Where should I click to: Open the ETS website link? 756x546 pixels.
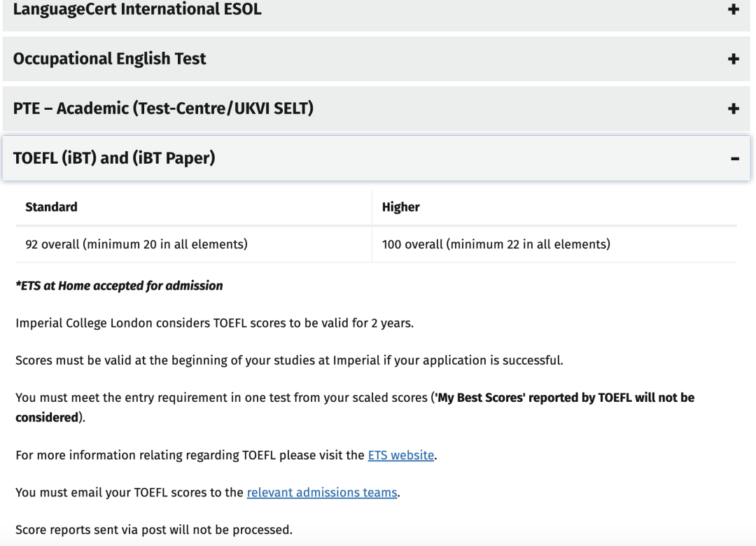(400, 455)
